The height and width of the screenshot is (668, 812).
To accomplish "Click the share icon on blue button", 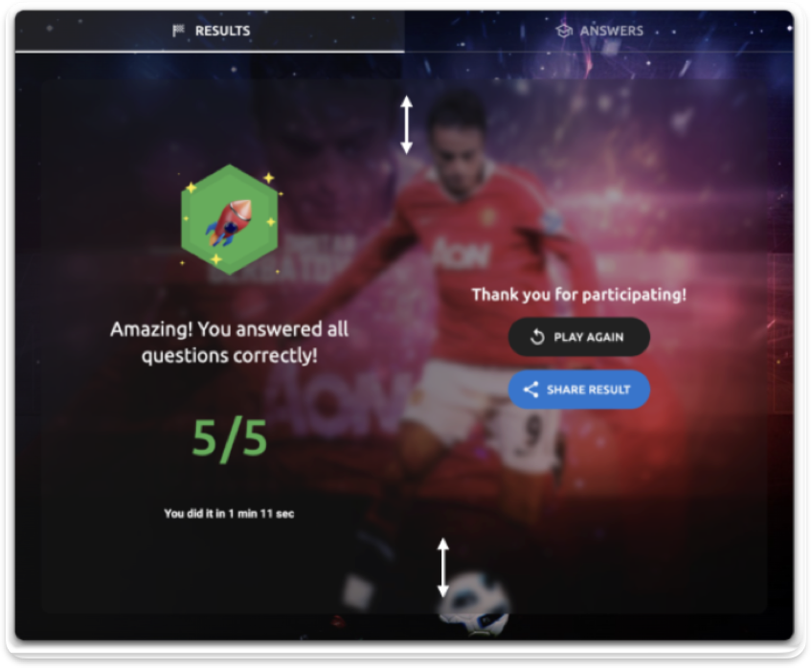I will [530, 390].
